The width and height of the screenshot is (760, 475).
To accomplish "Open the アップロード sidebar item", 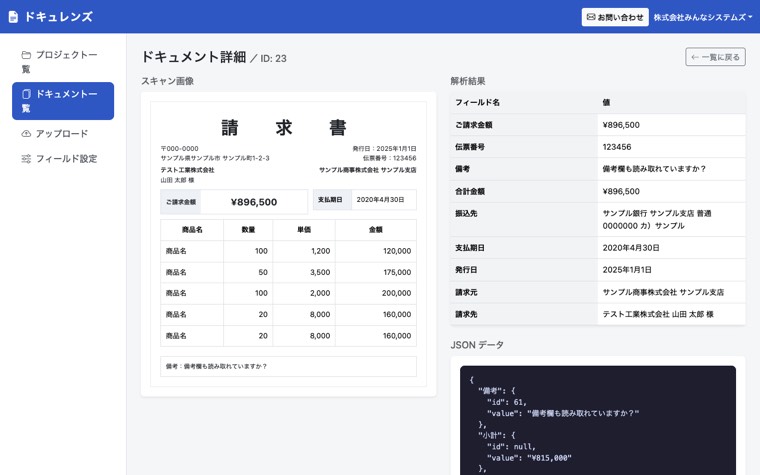I will (63, 133).
